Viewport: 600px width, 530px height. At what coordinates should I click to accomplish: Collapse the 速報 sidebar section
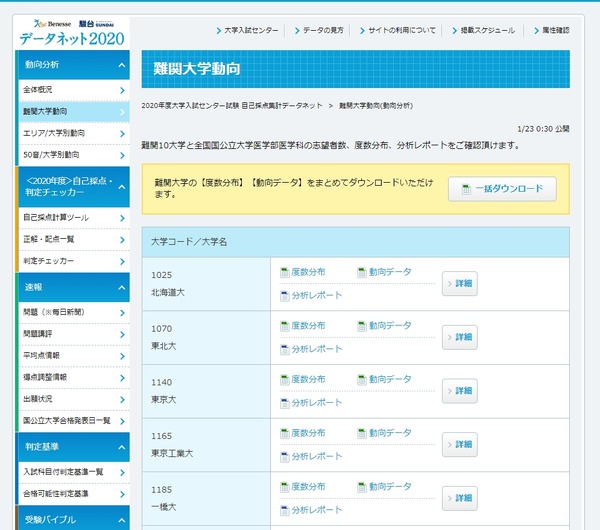pos(122,286)
